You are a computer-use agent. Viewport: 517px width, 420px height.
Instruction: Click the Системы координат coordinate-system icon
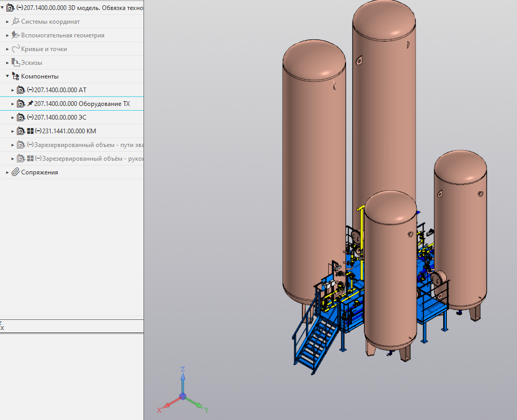[16, 22]
